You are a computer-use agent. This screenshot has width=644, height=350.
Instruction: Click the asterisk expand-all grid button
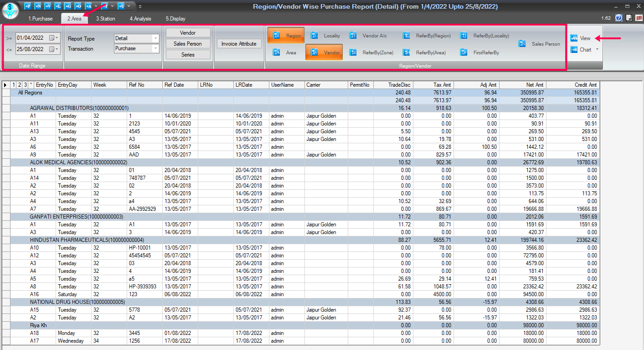31,85
